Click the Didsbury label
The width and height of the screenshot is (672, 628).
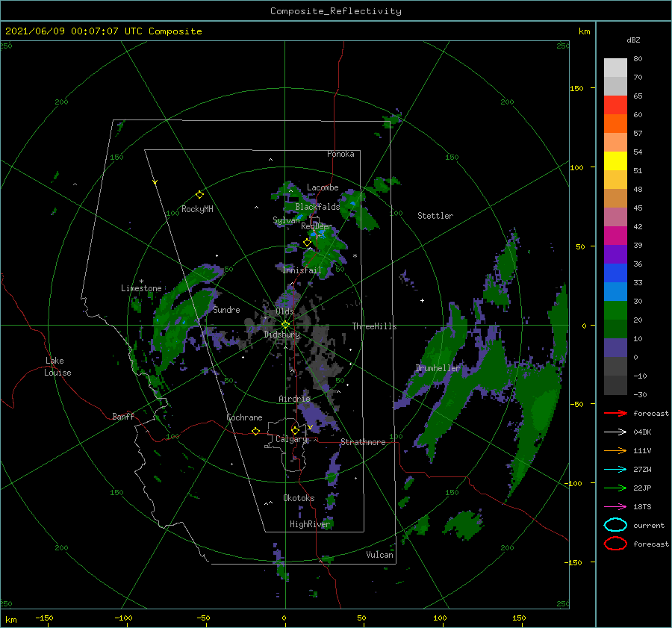281,335
